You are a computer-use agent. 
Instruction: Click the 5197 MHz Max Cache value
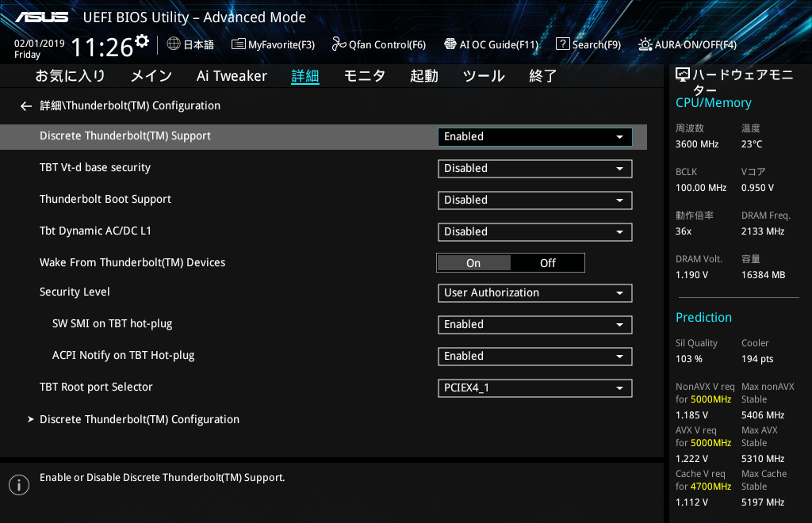pos(762,502)
